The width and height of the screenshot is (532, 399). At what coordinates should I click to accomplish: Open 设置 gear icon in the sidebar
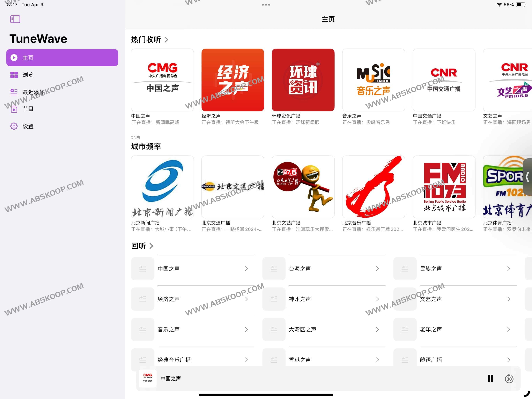(14, 126)
